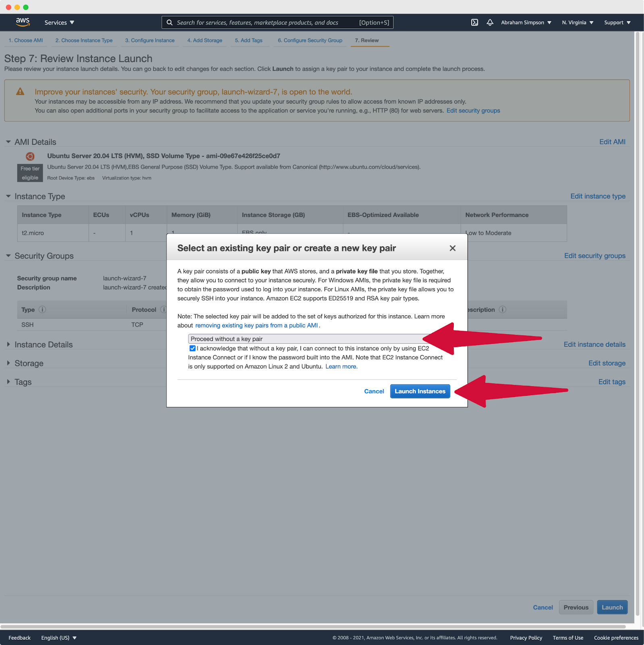Image resolution: width=644 pixels, height=645 pixels.
Task: Open the Edit tags link
Action: (612, 382)
